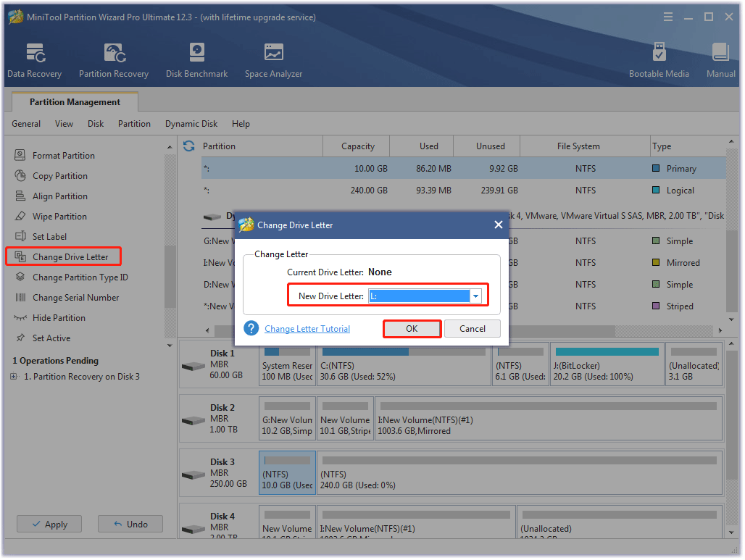Switch to the Partition Management tab
Screen dimensions: 745x560
point(75,101)
